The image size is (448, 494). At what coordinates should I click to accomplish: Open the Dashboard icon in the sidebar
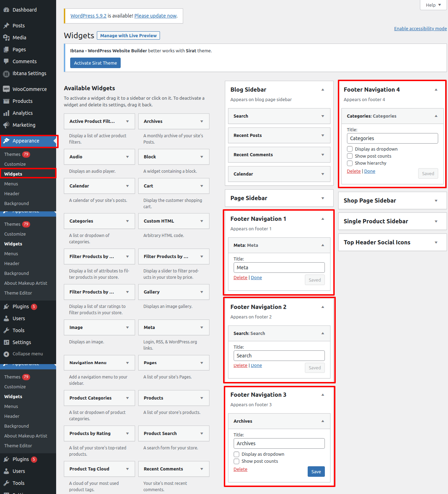[6, 10]
